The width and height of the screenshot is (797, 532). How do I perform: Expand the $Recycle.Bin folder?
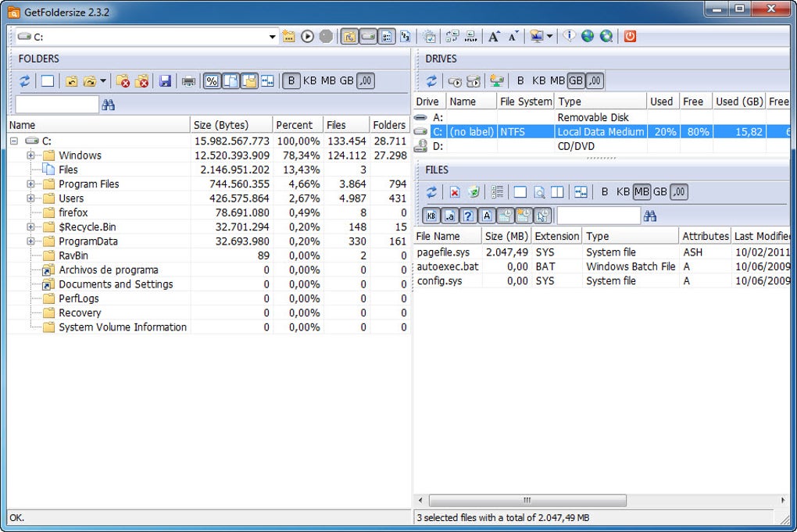tap(30, 227)
